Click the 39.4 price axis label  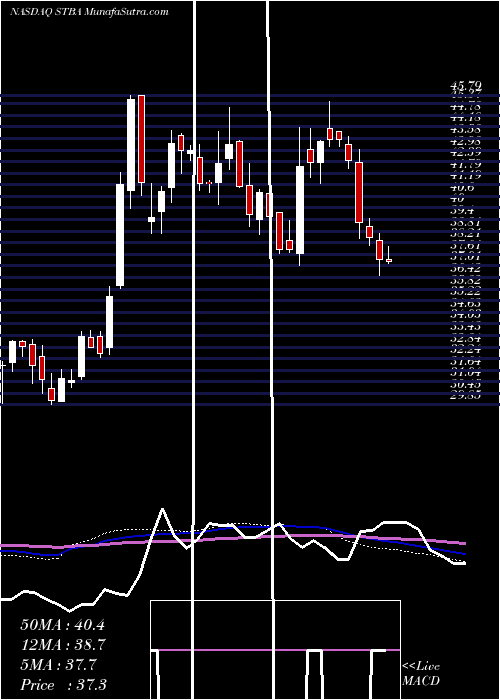(460, 211)
